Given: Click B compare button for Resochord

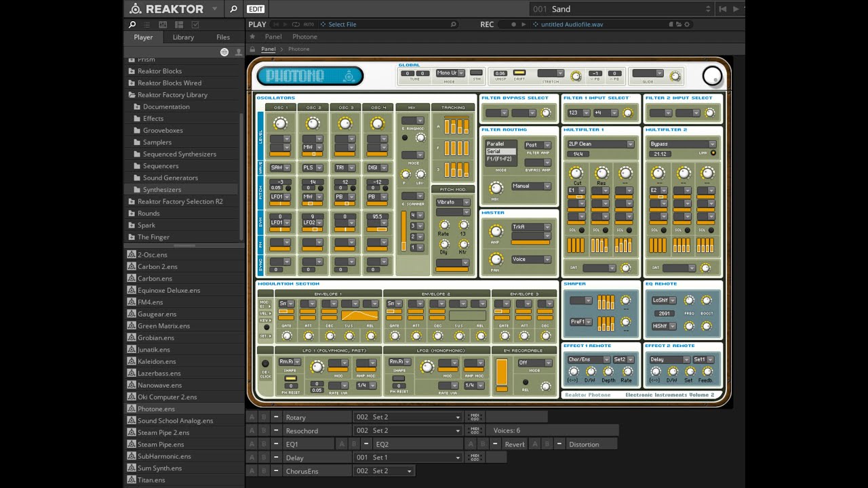Looking at the screenshot, I should tap(264, 430).
